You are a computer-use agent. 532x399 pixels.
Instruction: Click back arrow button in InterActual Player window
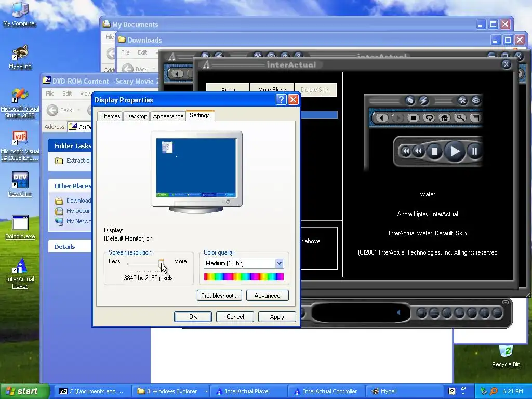pos(177,74)
